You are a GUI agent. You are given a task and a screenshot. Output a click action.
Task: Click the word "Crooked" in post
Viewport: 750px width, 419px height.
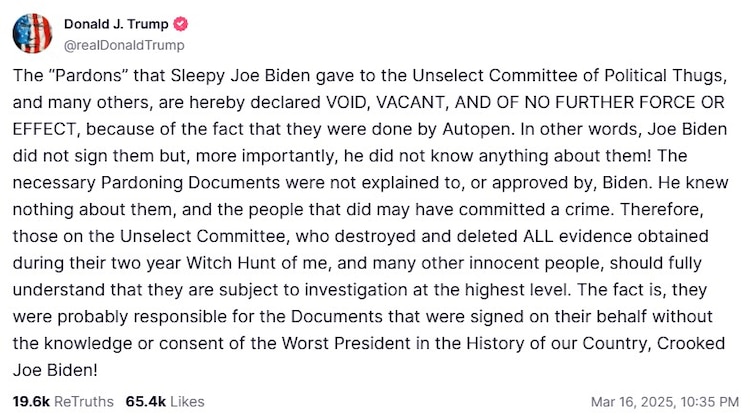point(675,336)
